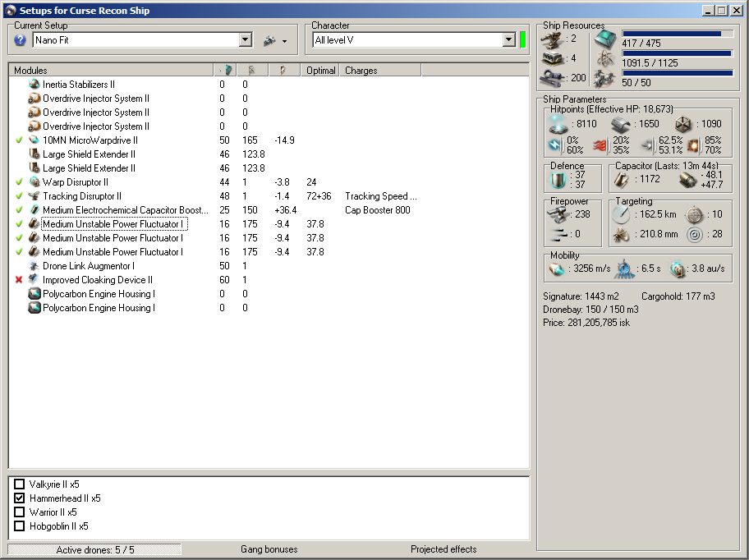Click the CPU resource bar 417 / 475
This screenshot has width=749, height=560.
(678, 34)
